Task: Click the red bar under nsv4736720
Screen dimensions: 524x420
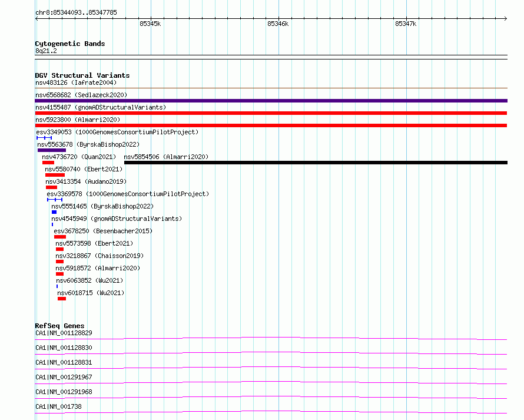Action: pyautogui.click(x=48, y=163)
